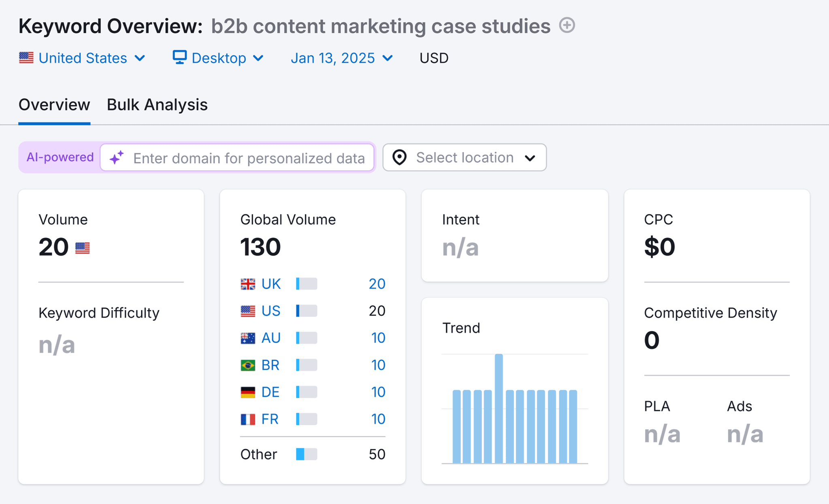Viewport: 829px width, 504px height.
Task: Click the UK flag in Global Volume list
Action: [247, 284]
